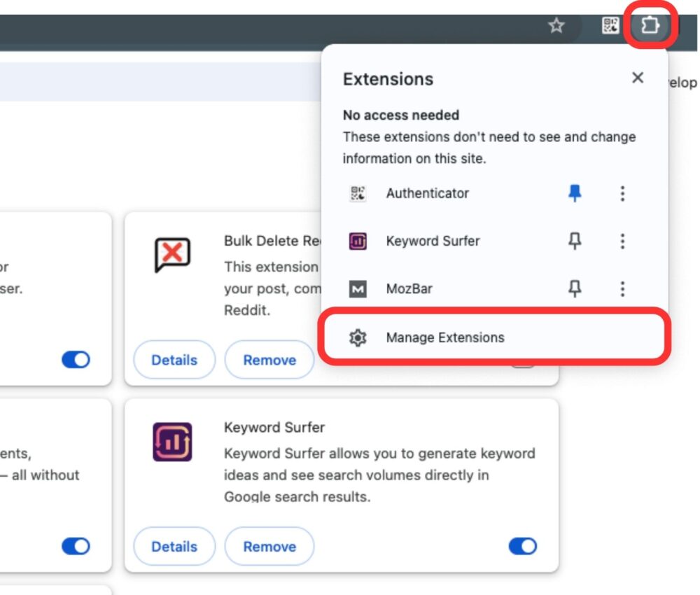Viewport: 700px width, 595px height.
Task: Toggle the Keyword Surfer extension off
Action: [522, 546]
